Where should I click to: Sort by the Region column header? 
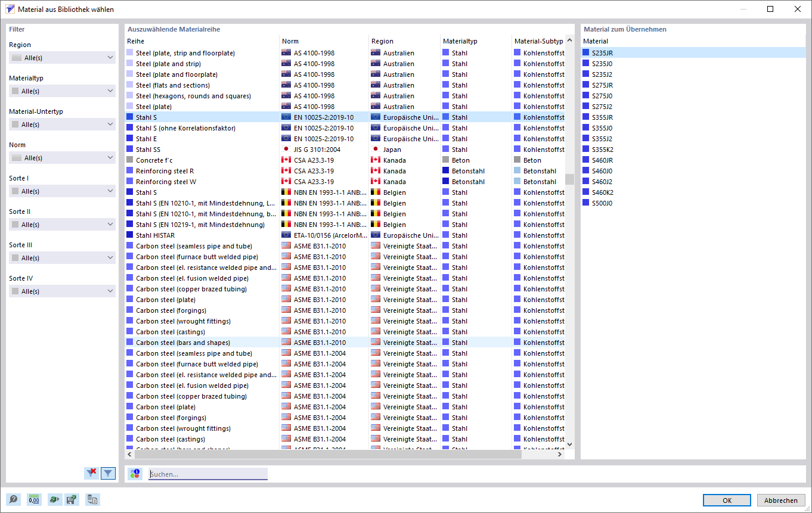coord(405,41)
